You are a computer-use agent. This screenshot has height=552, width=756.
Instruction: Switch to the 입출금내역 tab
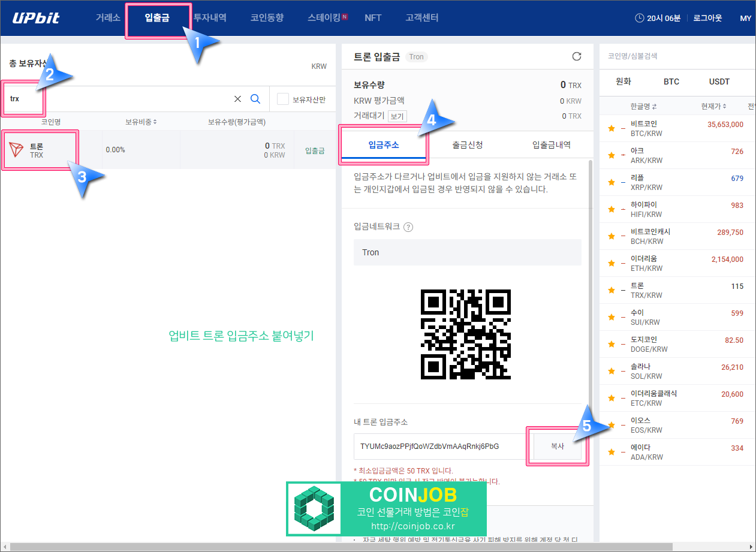tap(552, 145)
